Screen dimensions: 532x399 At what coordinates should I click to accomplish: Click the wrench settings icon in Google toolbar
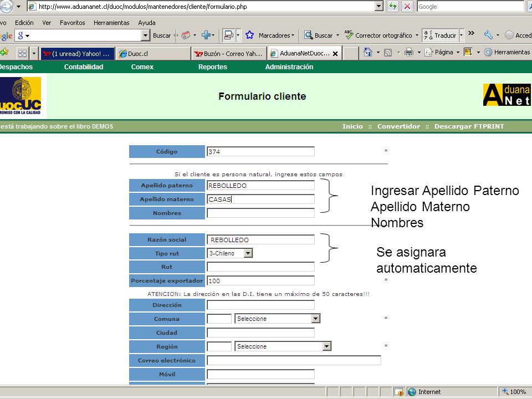pyautogui.click(x=488, y=34)
